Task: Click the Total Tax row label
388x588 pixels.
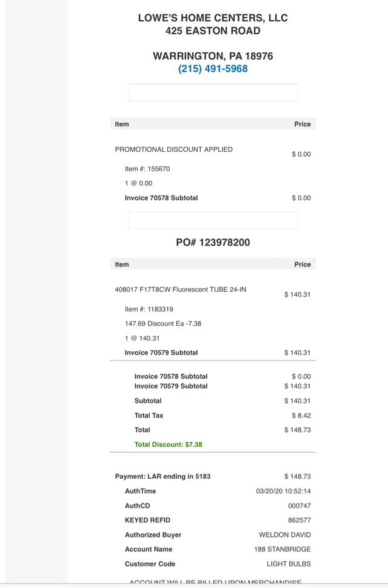Action: [149, 416]
